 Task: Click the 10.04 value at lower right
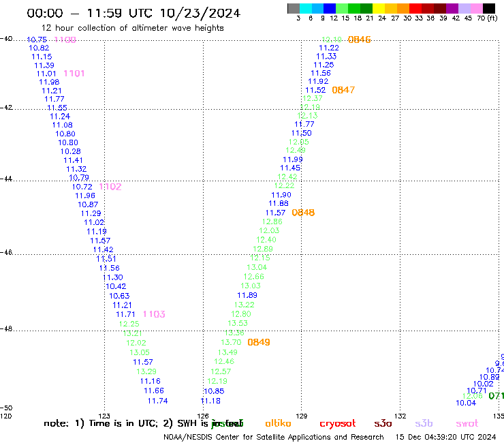point(466,403)
